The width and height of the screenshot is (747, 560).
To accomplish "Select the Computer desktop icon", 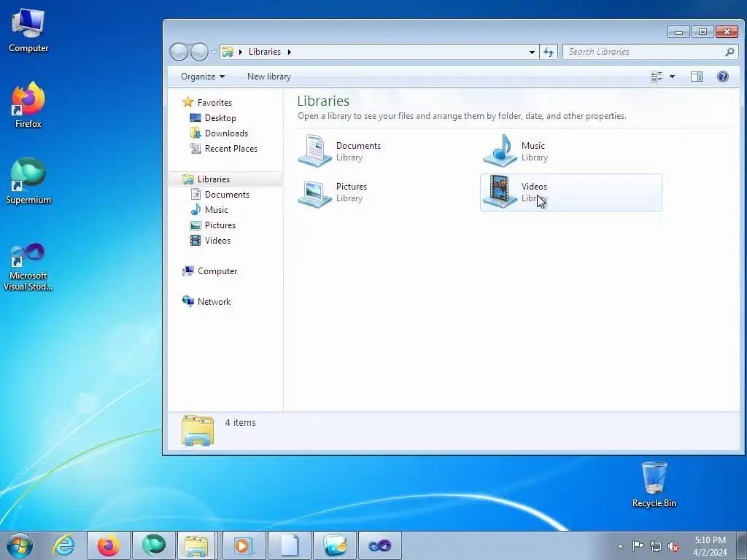I will [x=28, y=30].
